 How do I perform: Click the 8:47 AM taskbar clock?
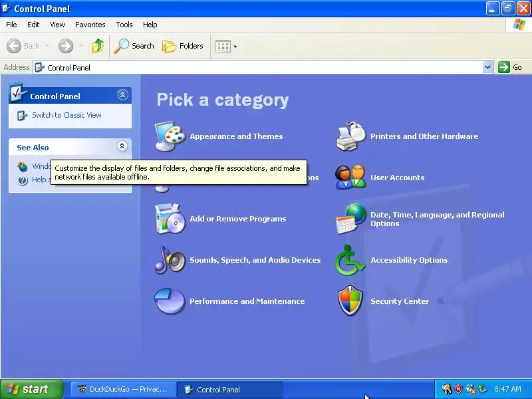507,389
